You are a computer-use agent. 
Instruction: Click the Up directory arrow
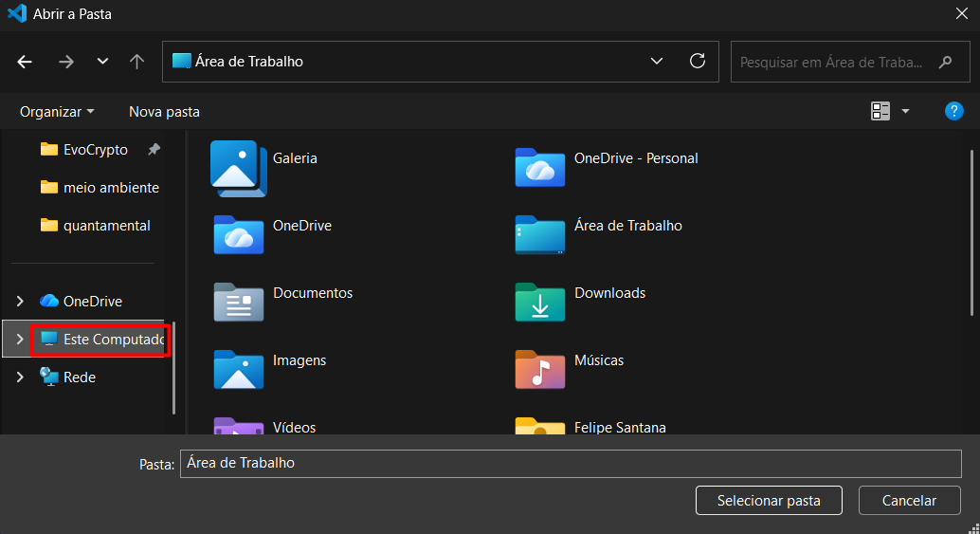[136, 62]
